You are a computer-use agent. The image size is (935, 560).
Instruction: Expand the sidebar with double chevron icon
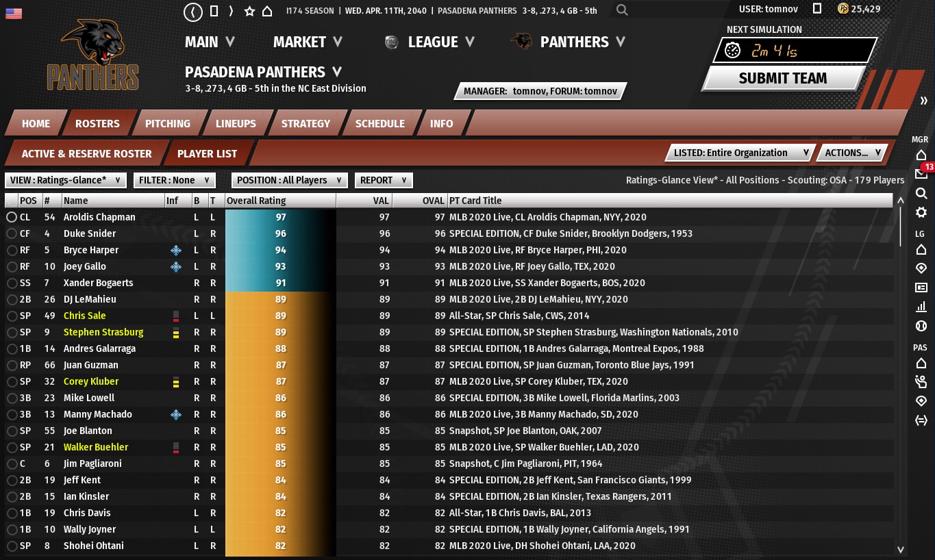click(x=924, y=101)
